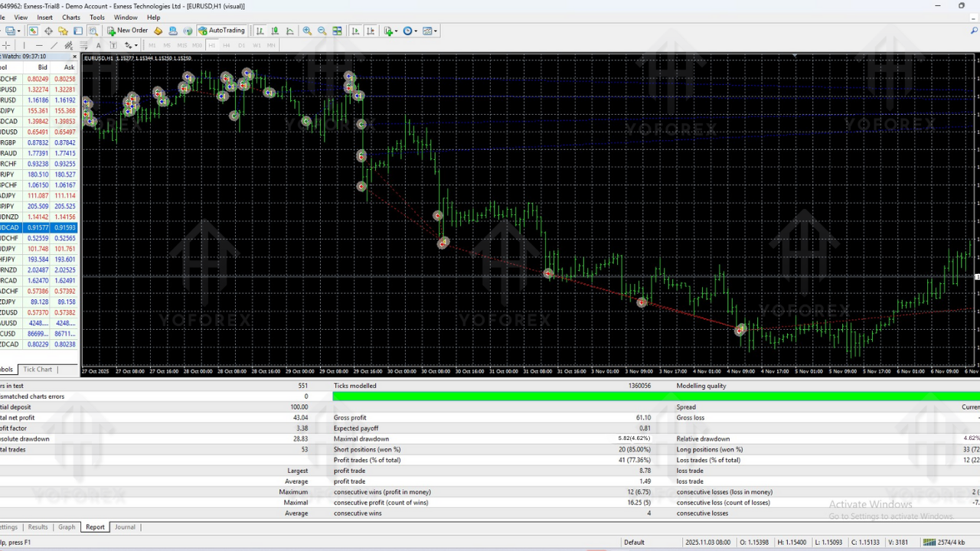980x551 pixels.
Task: Select the crosshair cursor tool
Action: (6, 45)
